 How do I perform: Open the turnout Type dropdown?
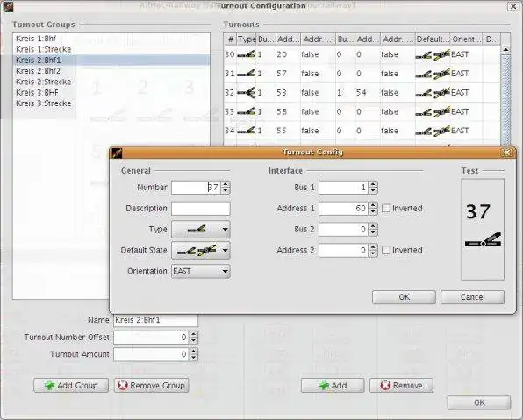tap(201, 230)
